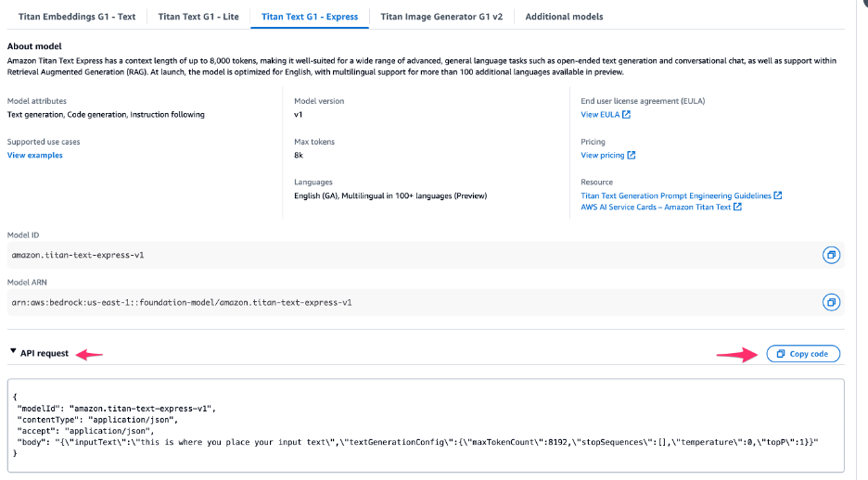
Task: Select the Titan Text G1 - Express tab
Action: [310, 17]
